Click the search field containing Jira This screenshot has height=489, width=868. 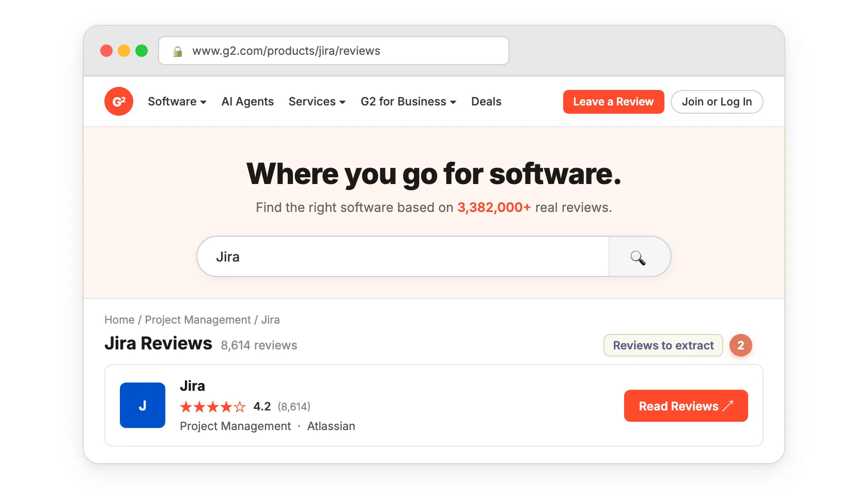[x=403, y=257]
